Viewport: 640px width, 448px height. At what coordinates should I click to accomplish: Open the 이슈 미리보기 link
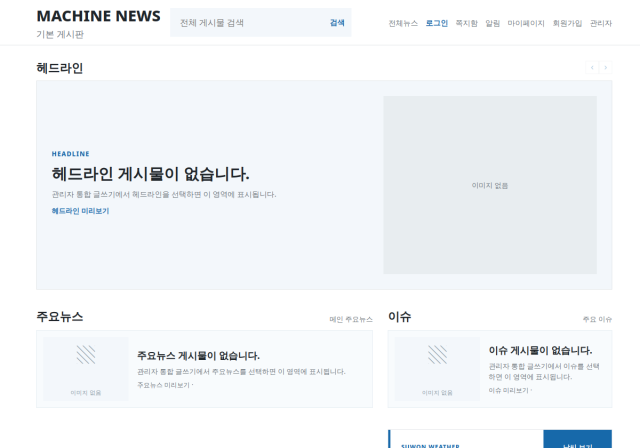[510, 390]
